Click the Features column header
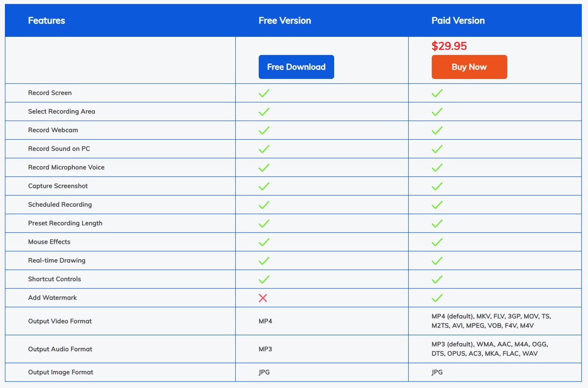This screenshot has width=588, height=388. click(x=47, y=21)
